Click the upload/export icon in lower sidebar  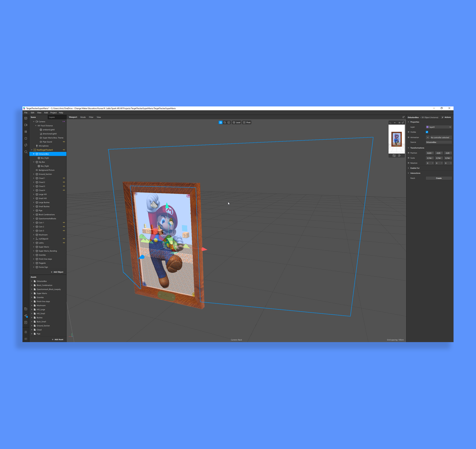click(26, 322)
